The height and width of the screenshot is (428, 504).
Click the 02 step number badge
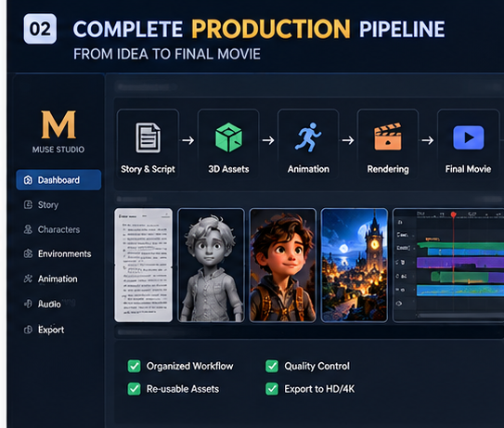(40, 29)
